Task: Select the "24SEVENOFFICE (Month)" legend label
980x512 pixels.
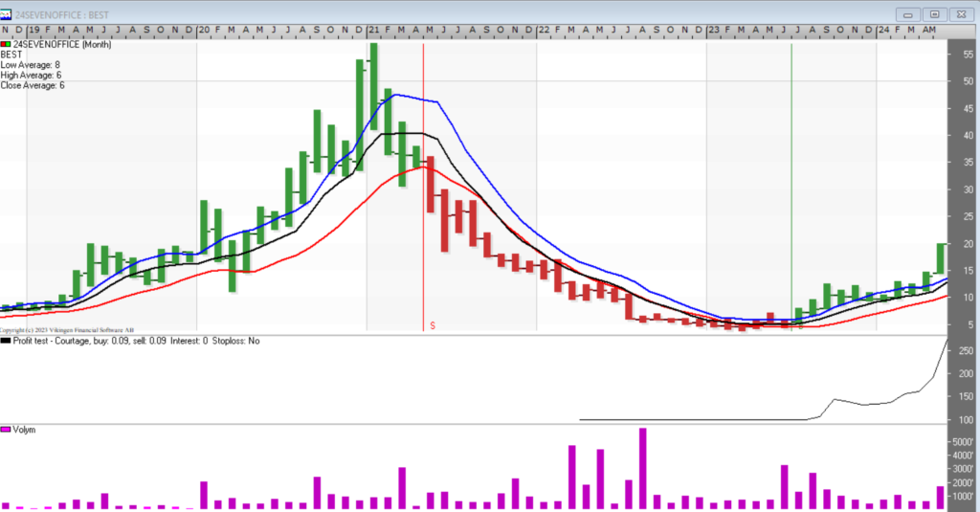Action: (63, 44)
